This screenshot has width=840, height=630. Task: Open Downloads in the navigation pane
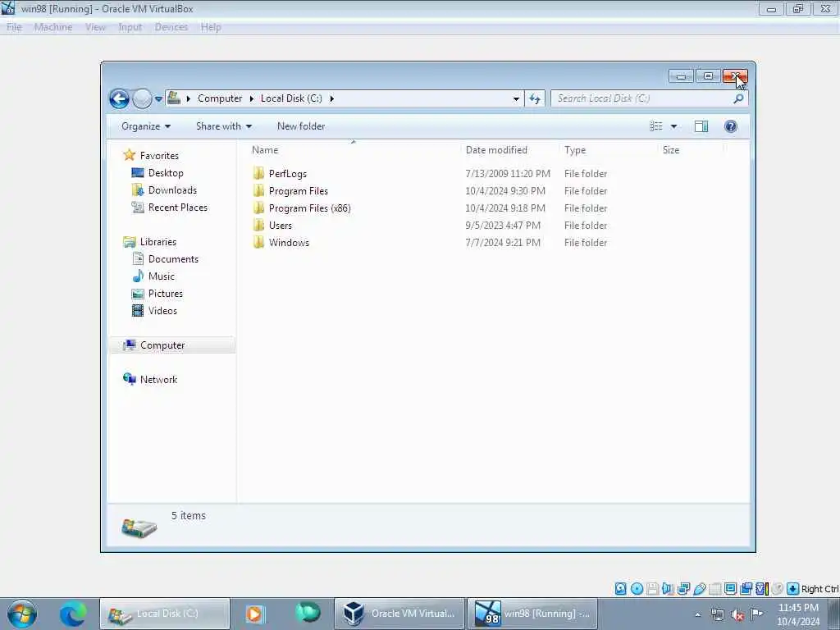[x=172, y=190]
